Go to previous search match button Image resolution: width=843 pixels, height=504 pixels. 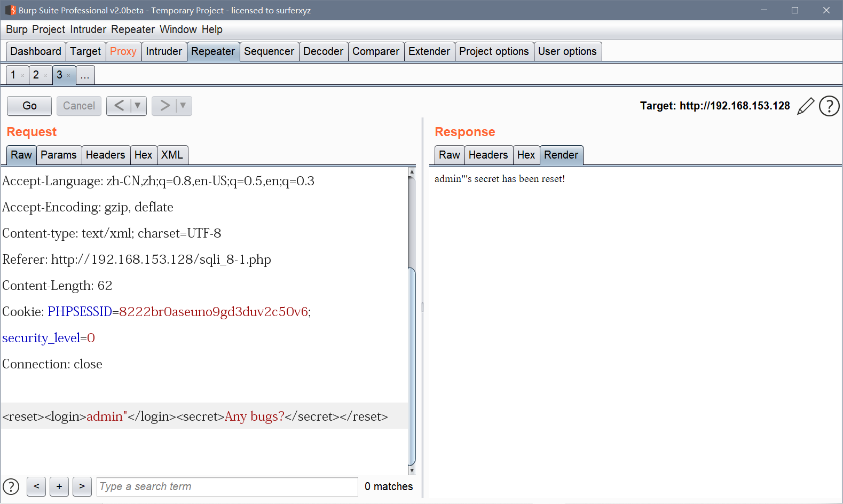[x=36, y=486]
